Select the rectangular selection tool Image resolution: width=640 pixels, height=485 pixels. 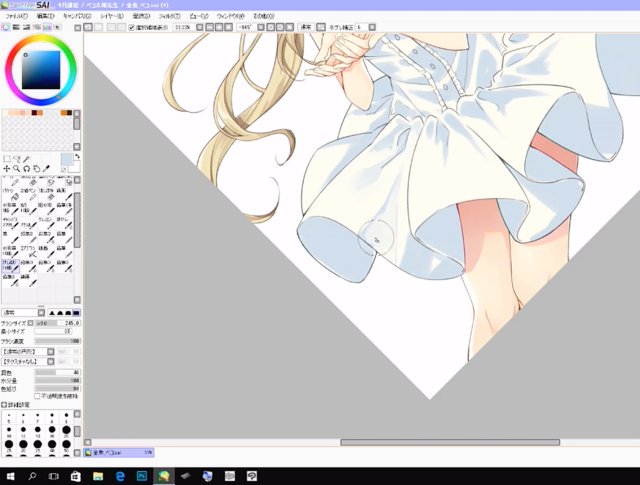[7, 159]
